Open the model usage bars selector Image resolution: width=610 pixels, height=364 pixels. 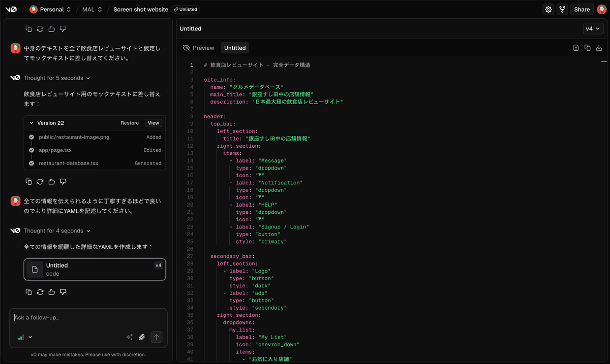click(x=24, y=337)
